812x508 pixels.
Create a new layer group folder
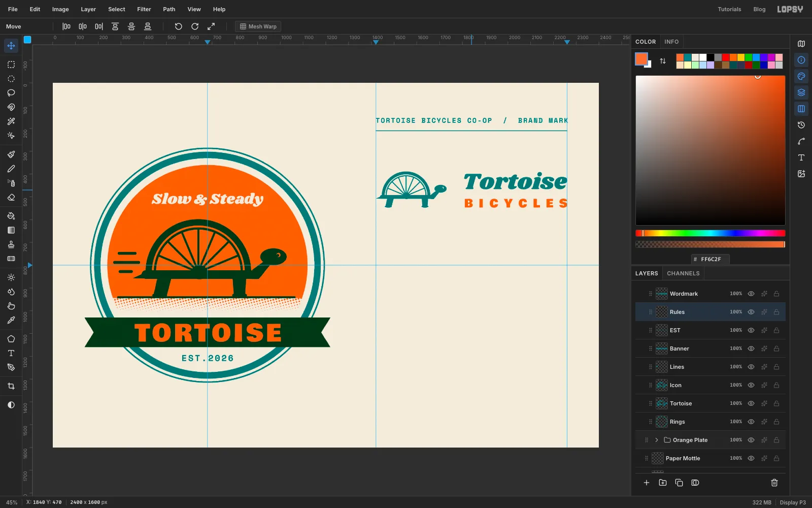point(663,483)
